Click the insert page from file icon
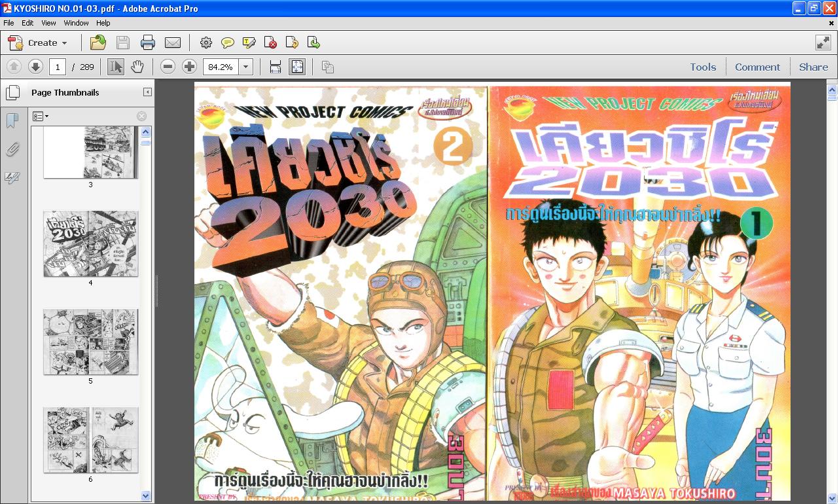Screen dimensions: 839x504 coord(313,43)
